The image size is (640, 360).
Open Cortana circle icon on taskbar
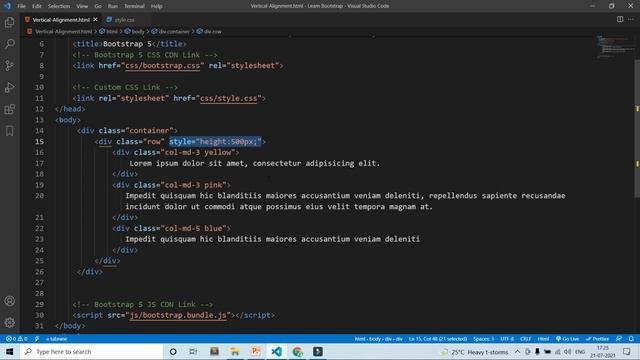(x=173, y=352)
